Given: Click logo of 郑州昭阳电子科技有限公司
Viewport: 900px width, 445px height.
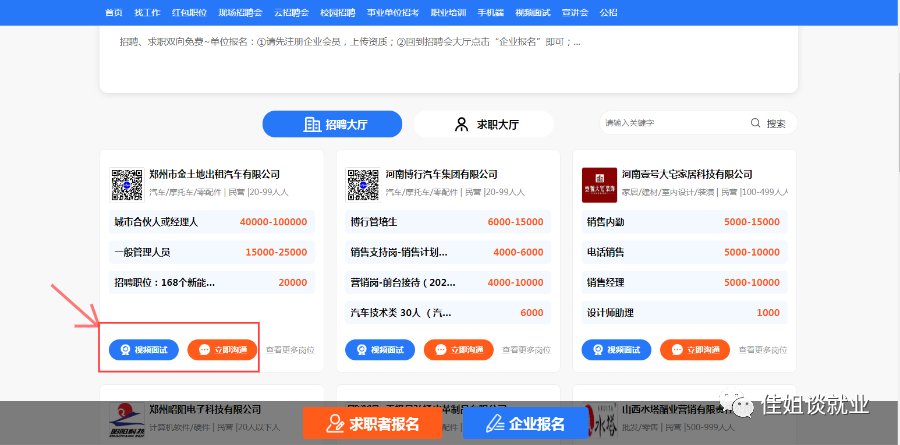Looking at the screenshot, I should tap(127, 420).
